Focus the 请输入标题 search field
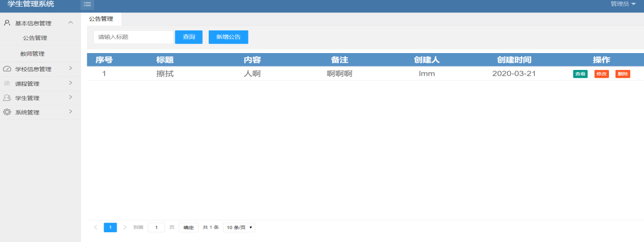Image resolution: width=644 pixels, height=242 pixels. click(134, 37)
